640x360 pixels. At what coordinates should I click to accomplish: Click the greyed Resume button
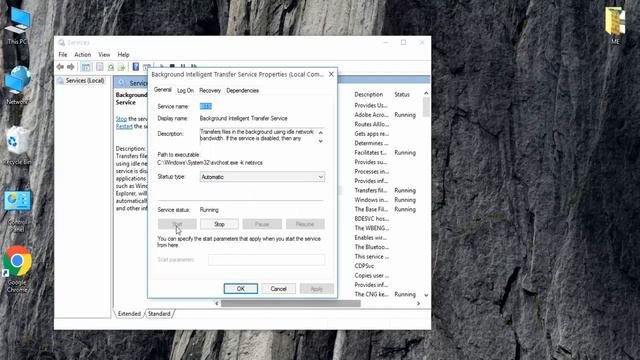coord(305,224)
